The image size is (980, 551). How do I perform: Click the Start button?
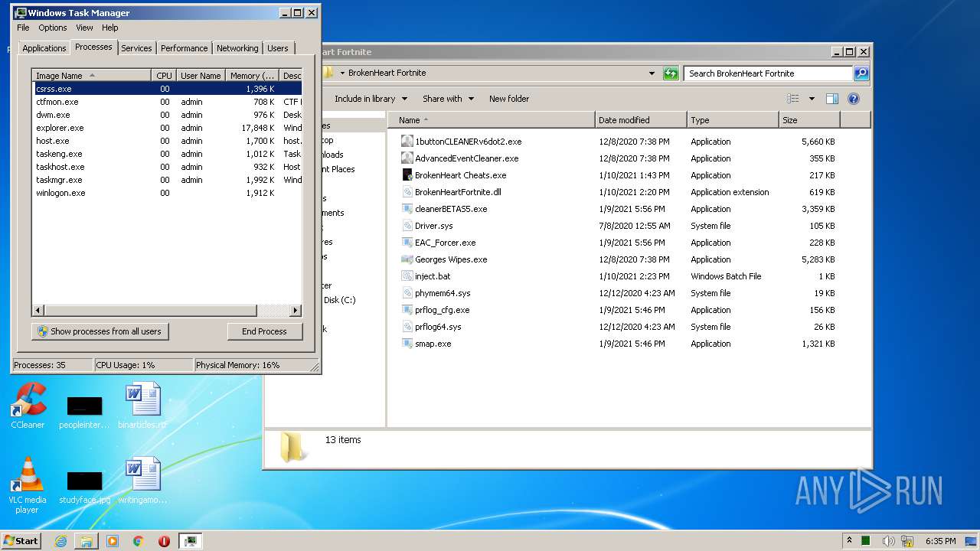pyautogui.click(x=21, y=541)
